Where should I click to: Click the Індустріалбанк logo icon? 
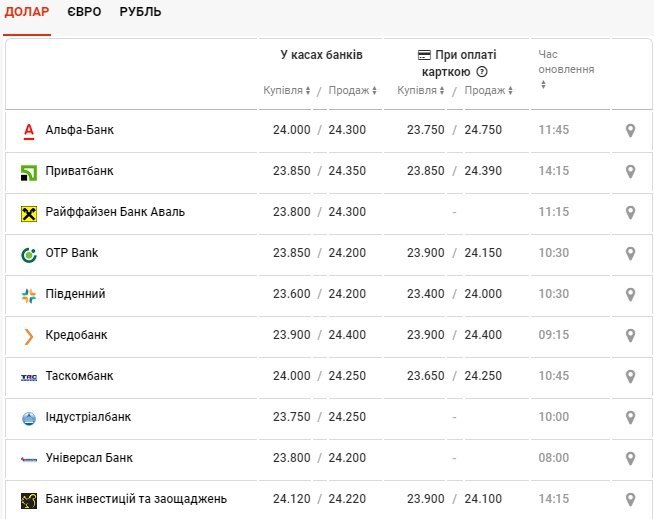28,418
